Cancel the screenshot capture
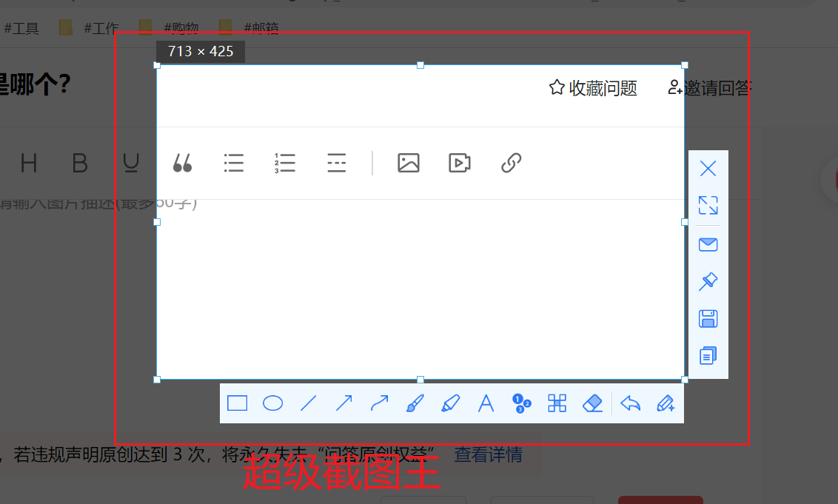Viewport: 838px width, 504px height. [x=708, y=169]
